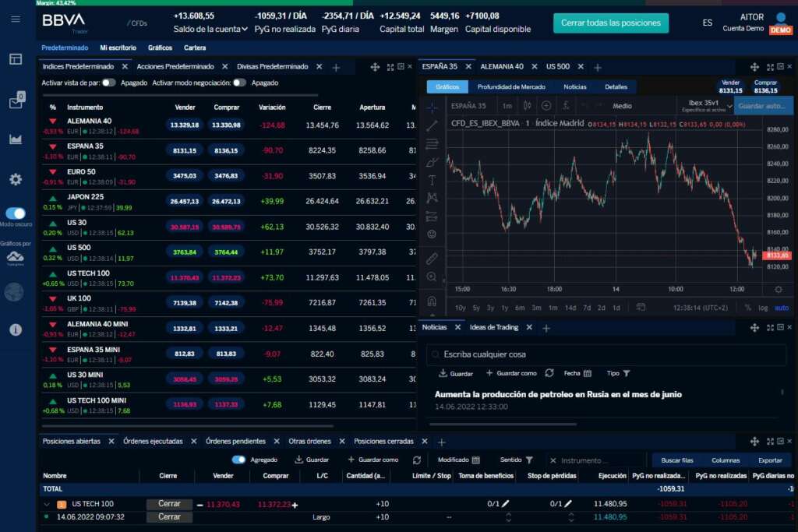This screenshot has width=798, height=532.
Task: Open the mailbox messages icon in the sidebar
Action: point(16,100)
